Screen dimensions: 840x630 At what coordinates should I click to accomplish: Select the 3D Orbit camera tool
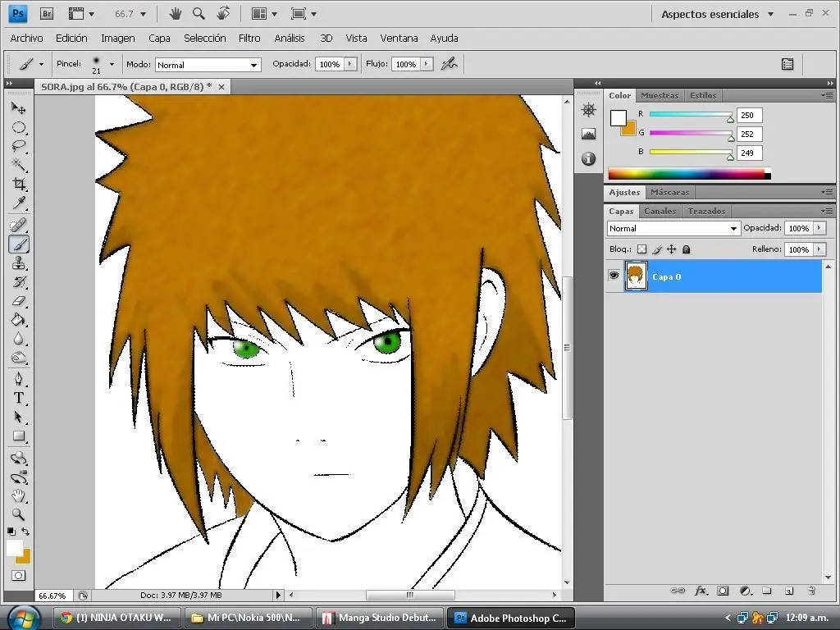19,477
